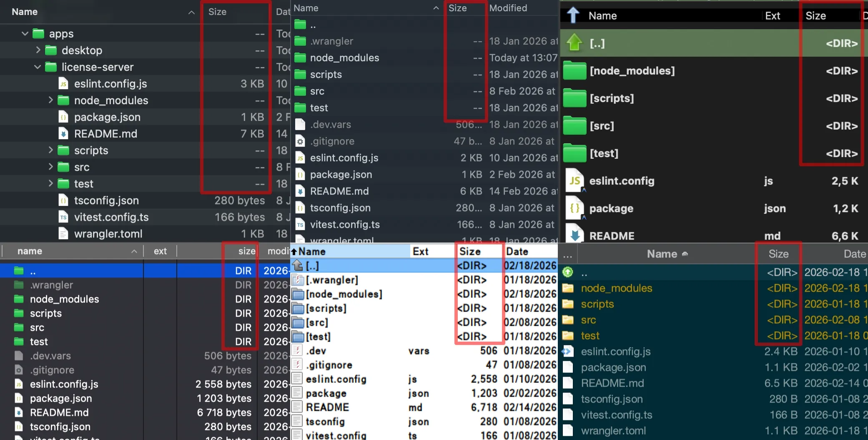868x440 pixels.
Task: Click wrangler.toml file icon in tree view panel
Action: pyautogui.click(x=63, y=234)
